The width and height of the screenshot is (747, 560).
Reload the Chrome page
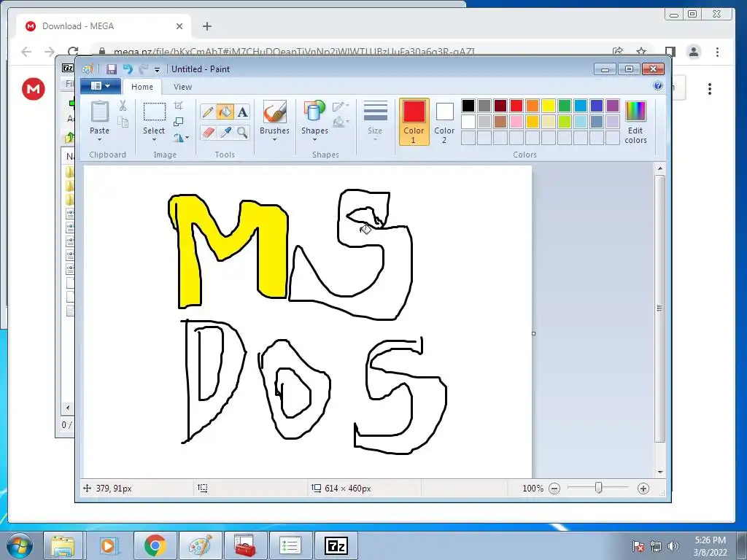coord(73,52)
